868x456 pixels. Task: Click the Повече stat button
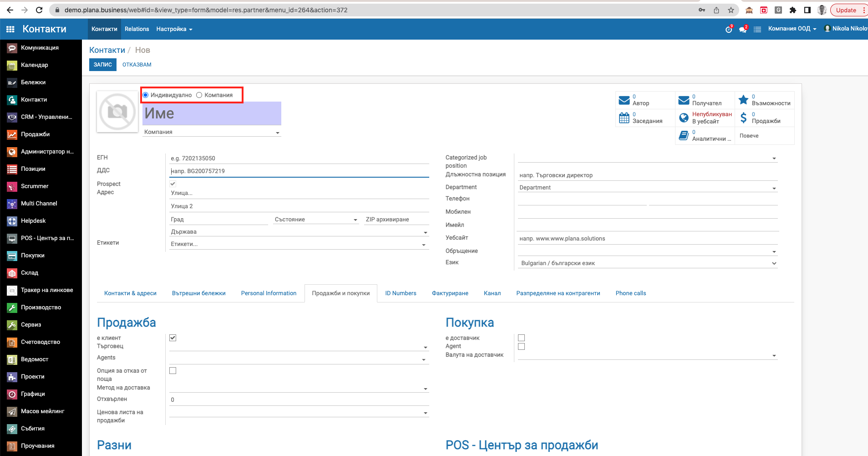pyautogui.click(x=765, y=136)
